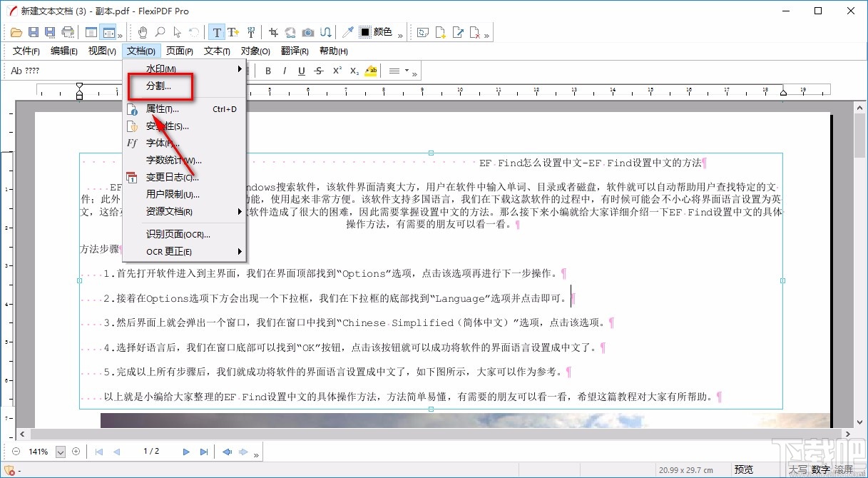Toggle strikethrough formatting
Screen dimensions: 868x478
319,71
